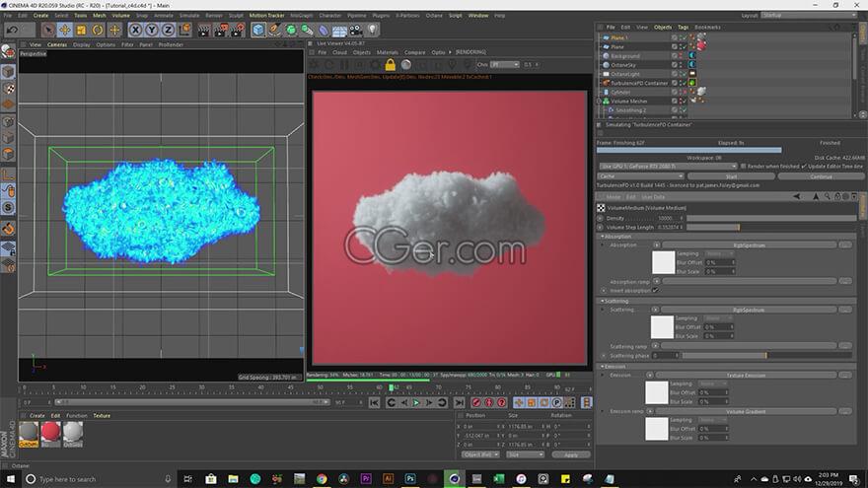Screen dimensions: 868x488
Task: Open the Motion Tracker menu
Action: [x=266, y=16]
